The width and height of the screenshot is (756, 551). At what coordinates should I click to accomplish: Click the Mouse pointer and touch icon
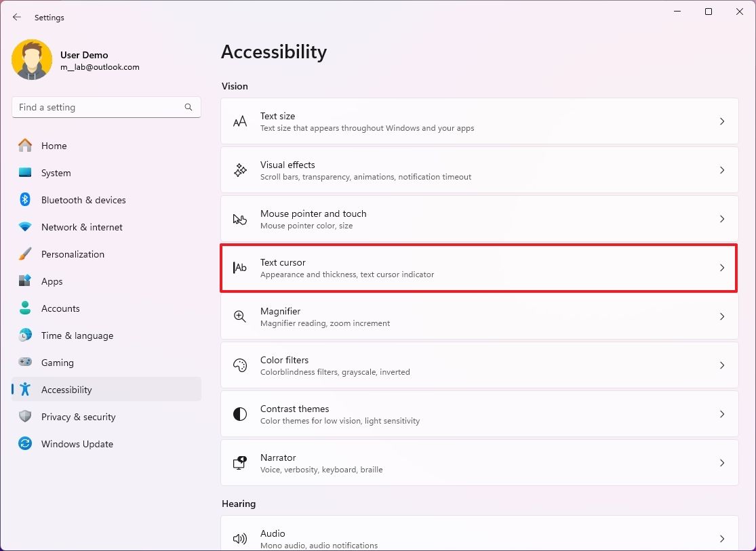[x=240, y=219]
